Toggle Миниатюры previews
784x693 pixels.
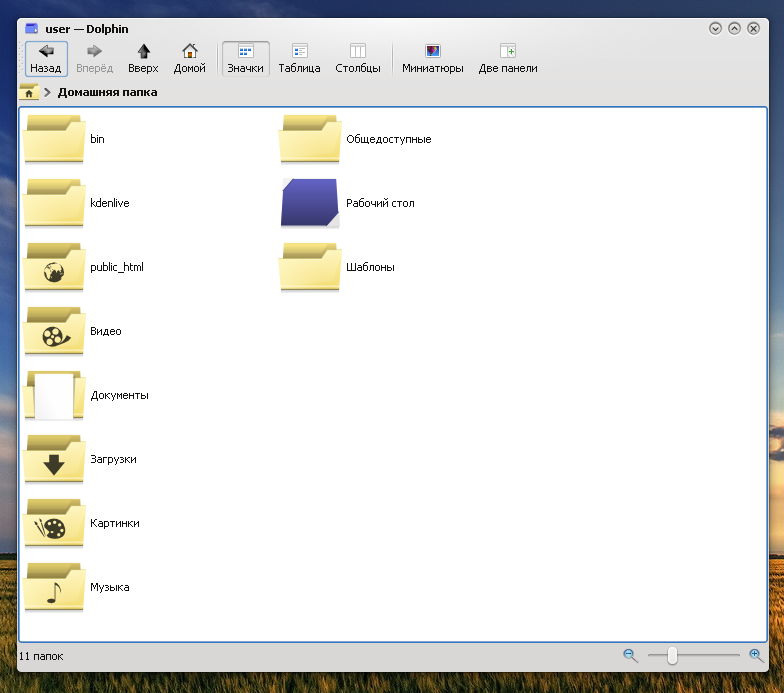[x=433, y=59]
